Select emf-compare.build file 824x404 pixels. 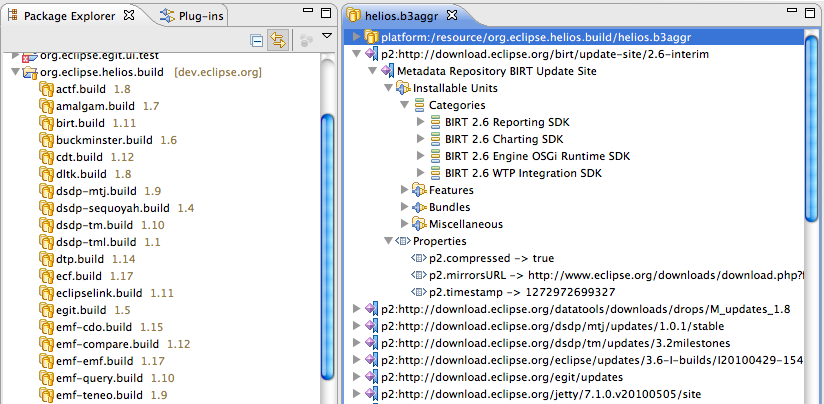tap(107, 344)
